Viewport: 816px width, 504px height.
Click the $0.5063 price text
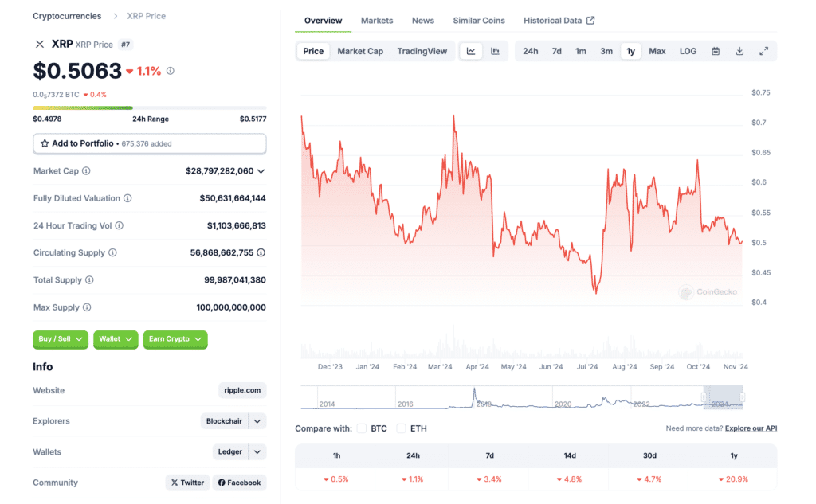[77, 71]
